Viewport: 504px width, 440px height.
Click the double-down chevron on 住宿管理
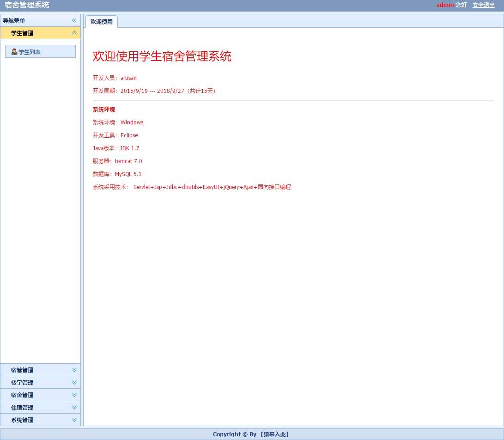(x=74, y=407)
